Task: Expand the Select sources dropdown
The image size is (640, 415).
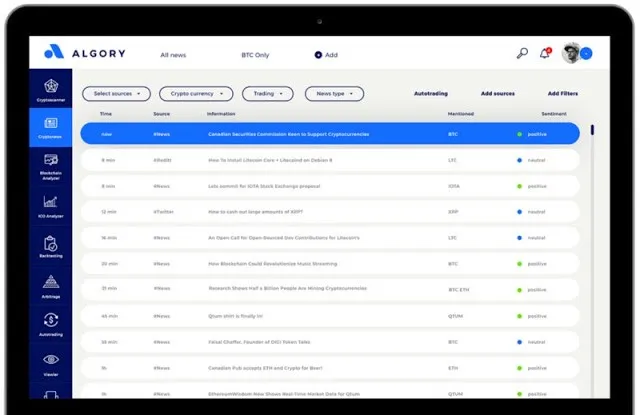Action: [116, 94]
